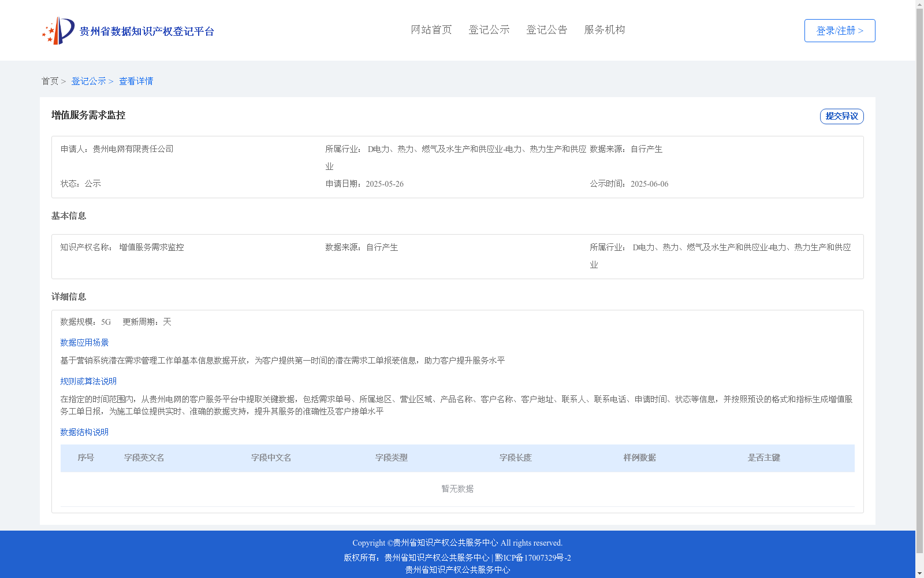Screen dimensions: 924x578
Task: Click the 字段长度 column header
Action: (515, 458)
